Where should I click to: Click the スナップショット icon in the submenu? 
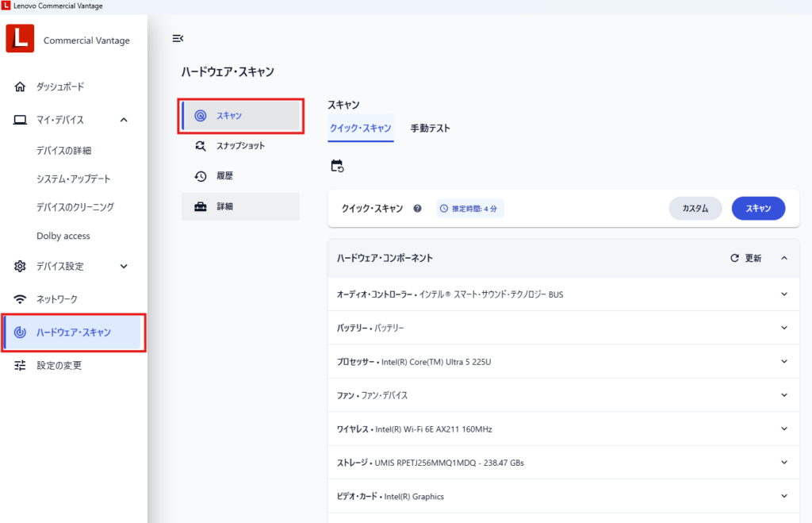tap(201, 146)
